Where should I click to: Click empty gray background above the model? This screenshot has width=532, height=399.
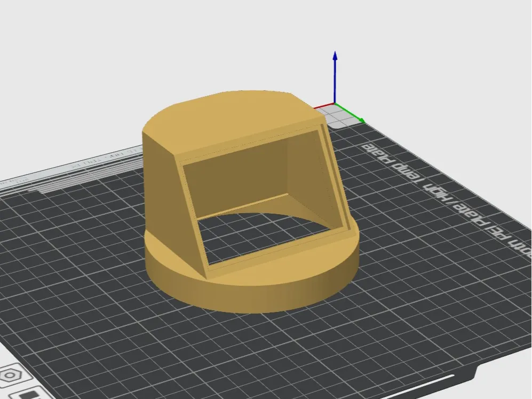[204, 44]
